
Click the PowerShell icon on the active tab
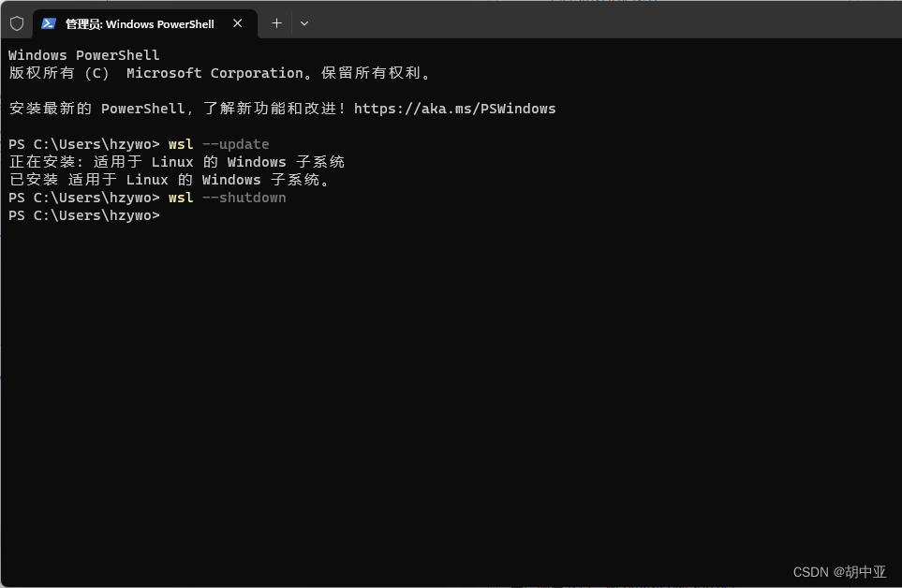49,23
